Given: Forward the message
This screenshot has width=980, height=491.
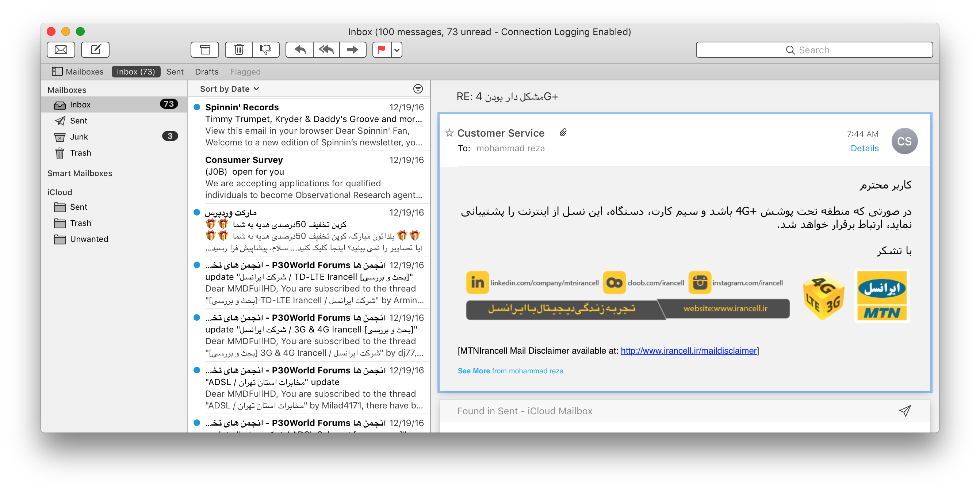Looking at the screenshot, I should pyautogui.click(x=353, y=50).
